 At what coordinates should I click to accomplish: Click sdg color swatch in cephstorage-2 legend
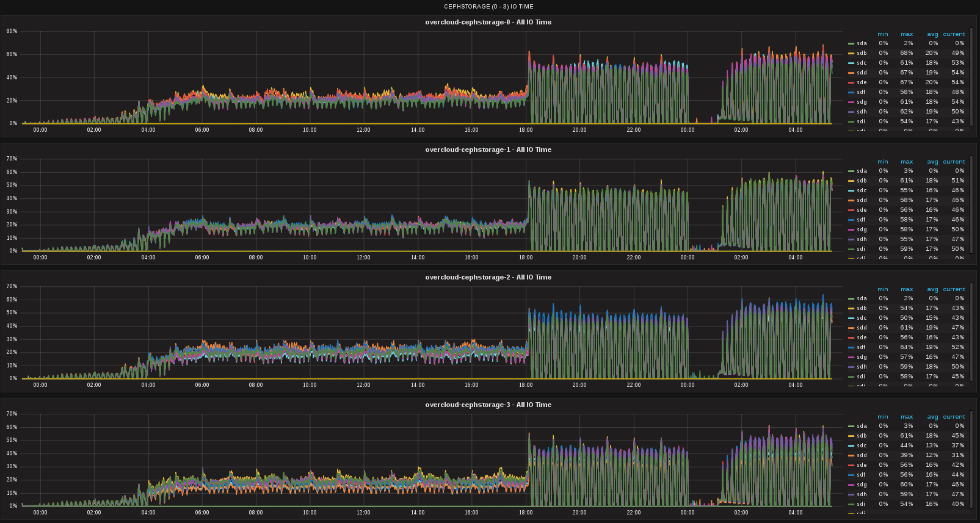pyautogui.click(x=851, y=357)
